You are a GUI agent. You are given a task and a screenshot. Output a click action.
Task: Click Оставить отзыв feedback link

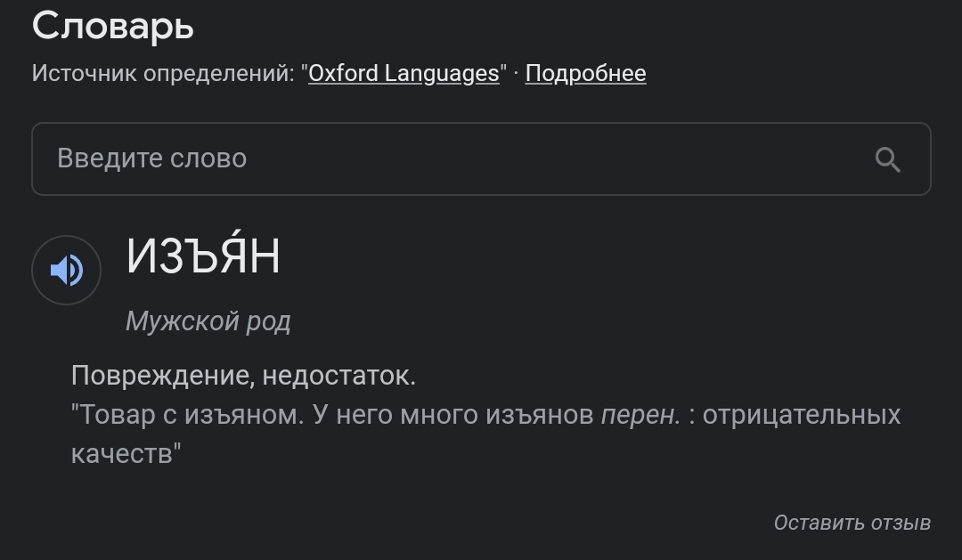[x=852, y=523]
